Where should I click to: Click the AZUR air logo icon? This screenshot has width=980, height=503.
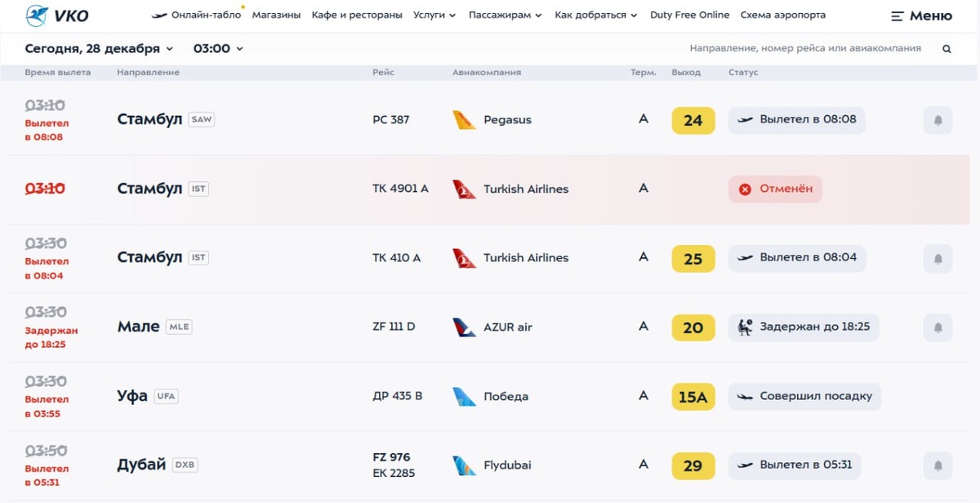[x=464, y=327]
